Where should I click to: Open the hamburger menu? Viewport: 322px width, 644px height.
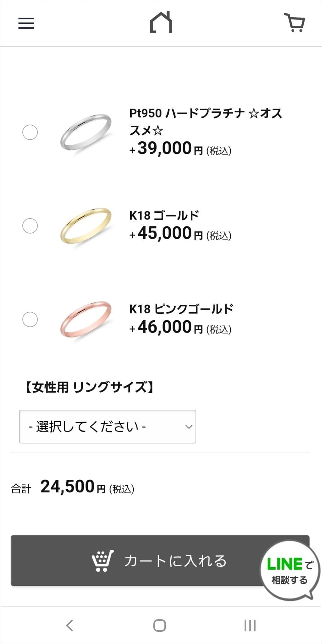tap(26, 23)
